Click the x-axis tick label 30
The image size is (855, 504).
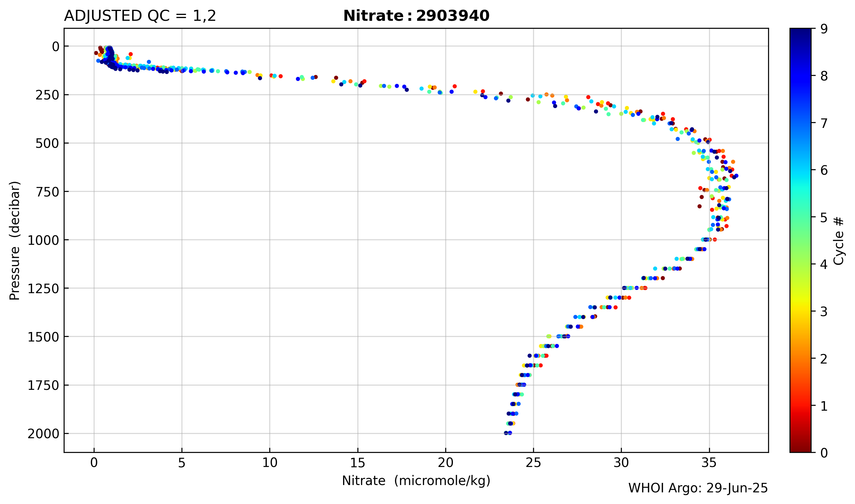point(622,463)
